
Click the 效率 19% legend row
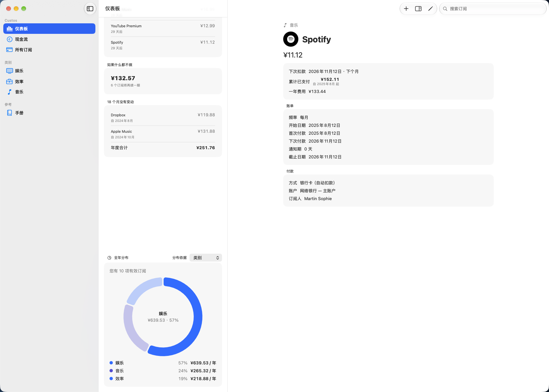(163, 379)
